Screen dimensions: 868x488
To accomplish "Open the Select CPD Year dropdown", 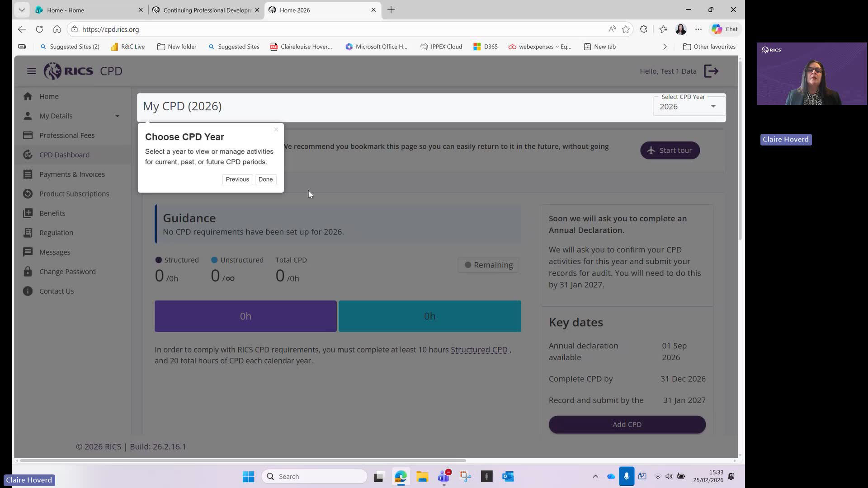I will click(x=689, y=107).
